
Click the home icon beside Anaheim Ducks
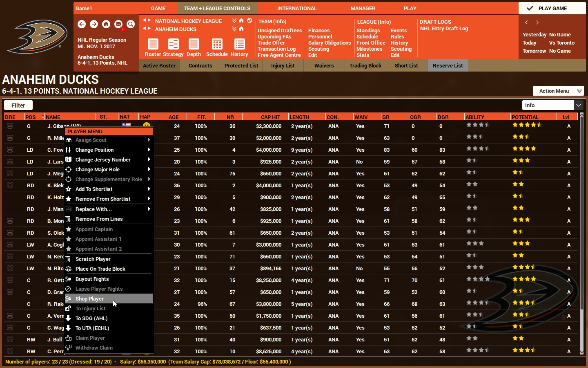click(x=241, y=29)
